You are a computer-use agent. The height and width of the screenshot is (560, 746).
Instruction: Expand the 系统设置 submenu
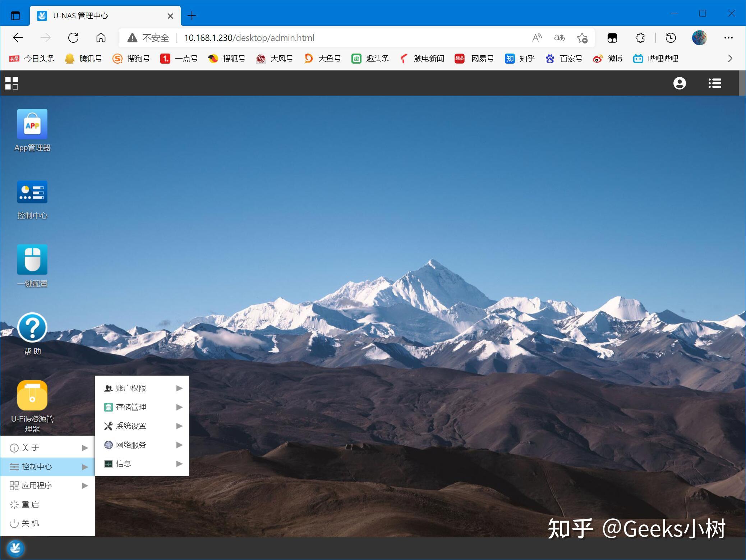(x=142, y=426)
